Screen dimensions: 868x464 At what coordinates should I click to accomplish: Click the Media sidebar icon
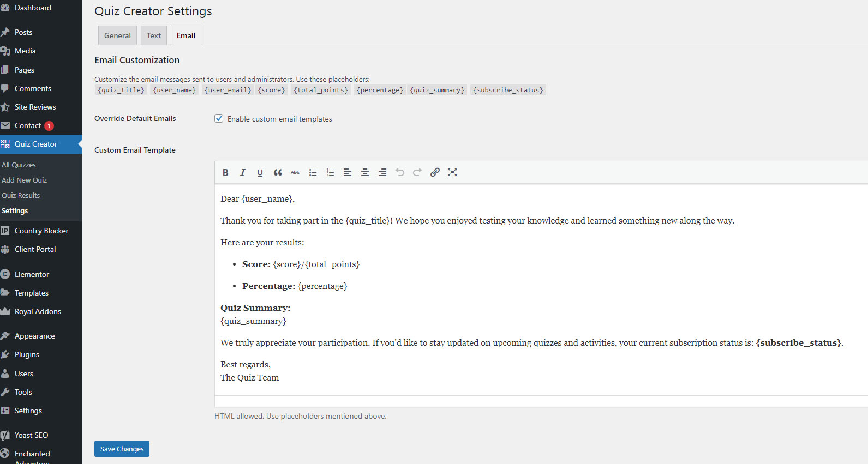click(x=5, y=51)
